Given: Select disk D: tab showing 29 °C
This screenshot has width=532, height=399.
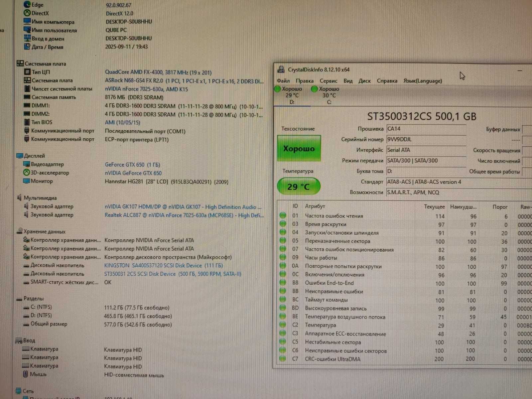Looking at the screenshot, I should (x=292, y=95).
